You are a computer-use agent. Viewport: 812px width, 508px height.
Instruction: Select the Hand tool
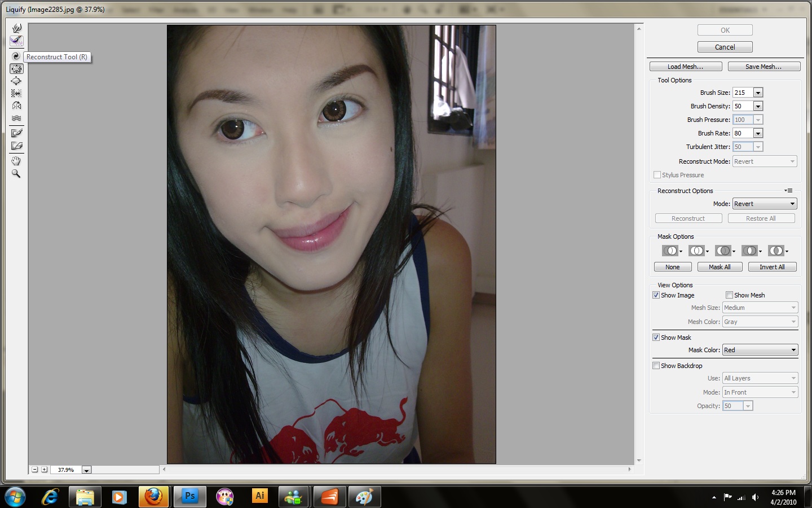pyautogui.click(x=16, y=161)
